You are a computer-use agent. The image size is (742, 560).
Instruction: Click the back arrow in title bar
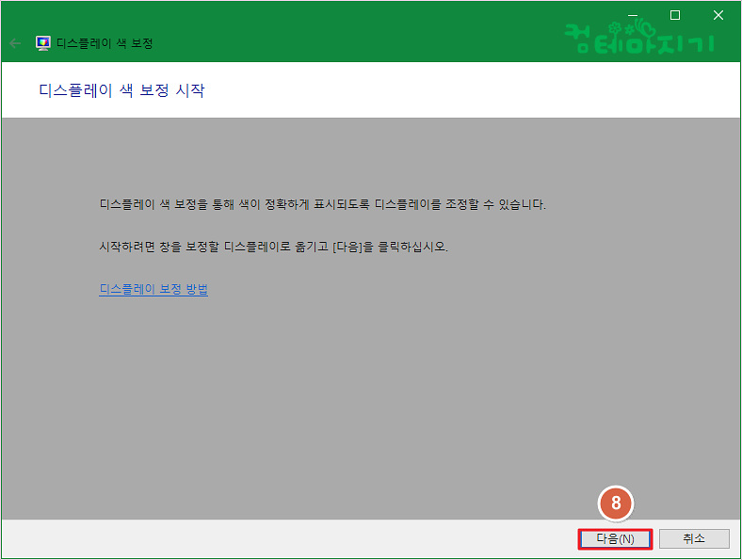pos(15,43)
